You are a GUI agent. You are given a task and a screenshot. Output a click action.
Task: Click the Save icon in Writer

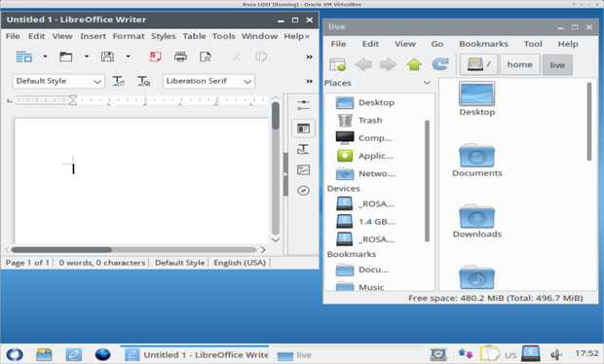(x=107, y=57)
